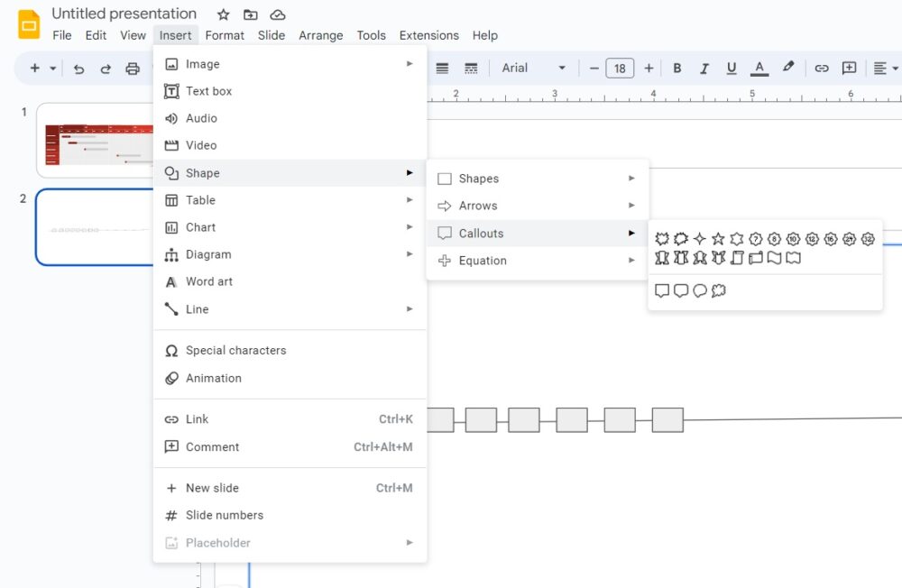Open the Extensions menu
902x588 pixels.
429,35
